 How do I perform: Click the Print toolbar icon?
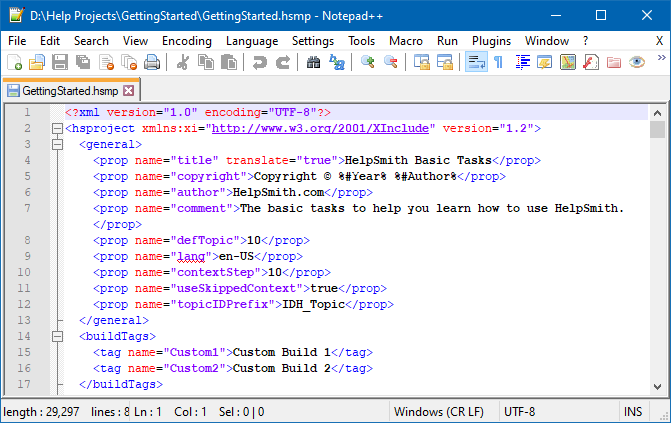click(151, 62)
